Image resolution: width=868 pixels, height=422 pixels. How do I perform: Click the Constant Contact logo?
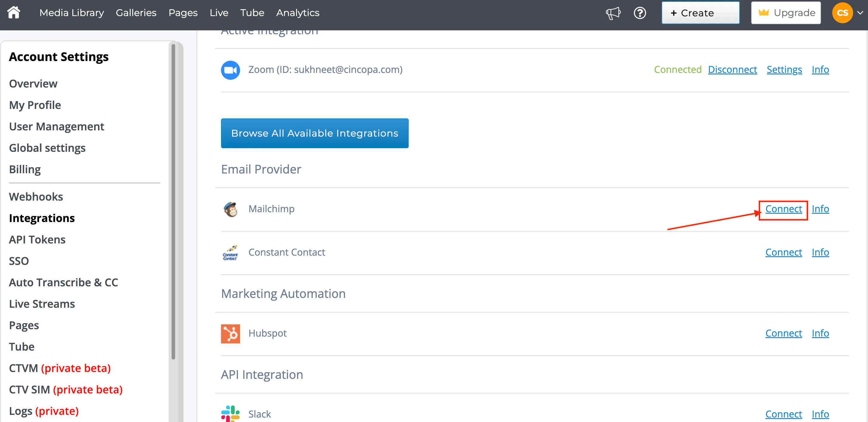point(231,252)
